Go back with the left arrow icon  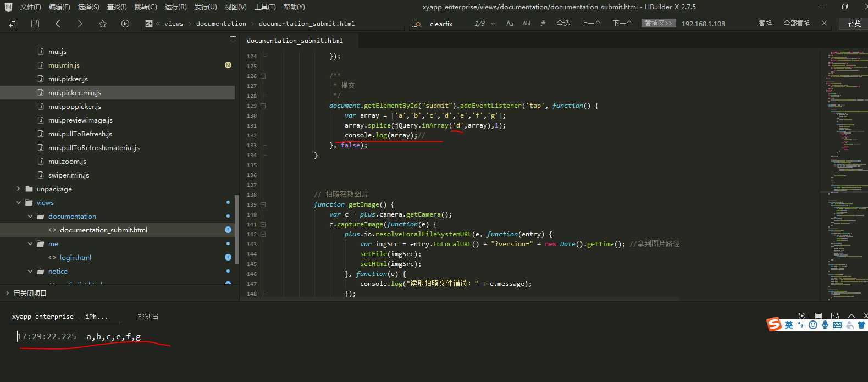click(58, 24)
